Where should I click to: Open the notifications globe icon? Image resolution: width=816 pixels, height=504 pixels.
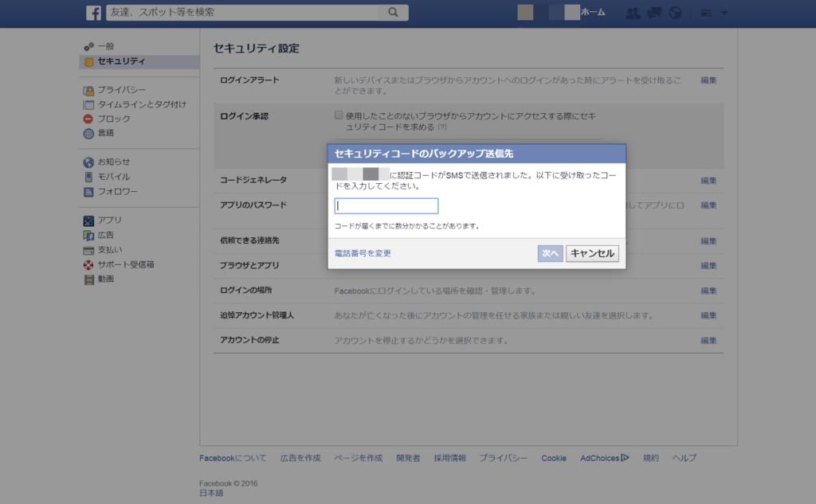tap(675, 13)
